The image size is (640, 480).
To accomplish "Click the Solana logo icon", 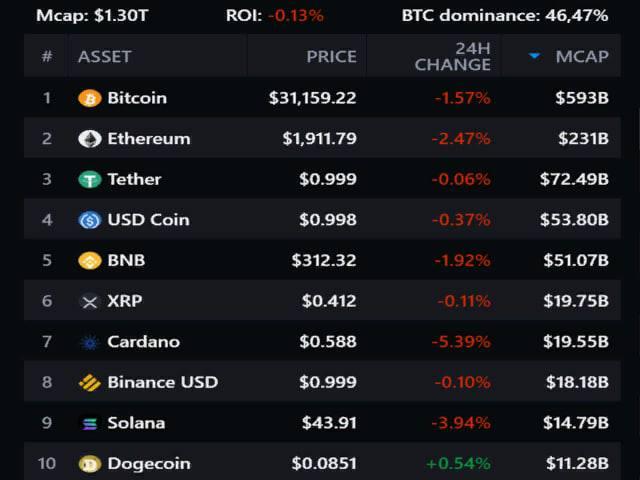I will pyautogui.click(x=90, y=423).
